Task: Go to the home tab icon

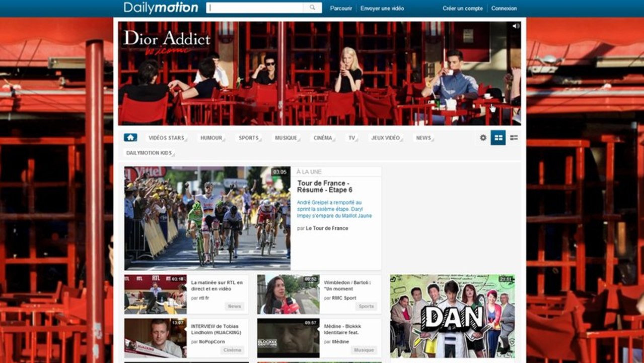Action: [x=130, y=138]
